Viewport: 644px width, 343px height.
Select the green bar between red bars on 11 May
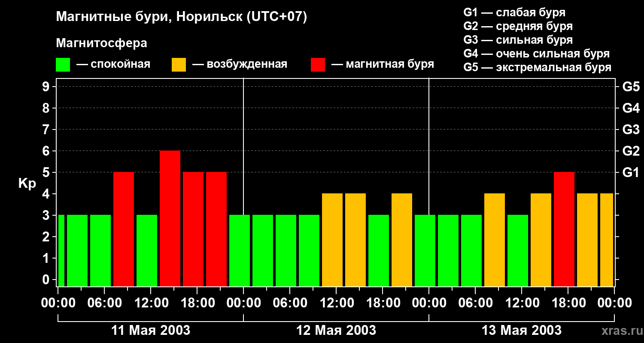point(147,251)
